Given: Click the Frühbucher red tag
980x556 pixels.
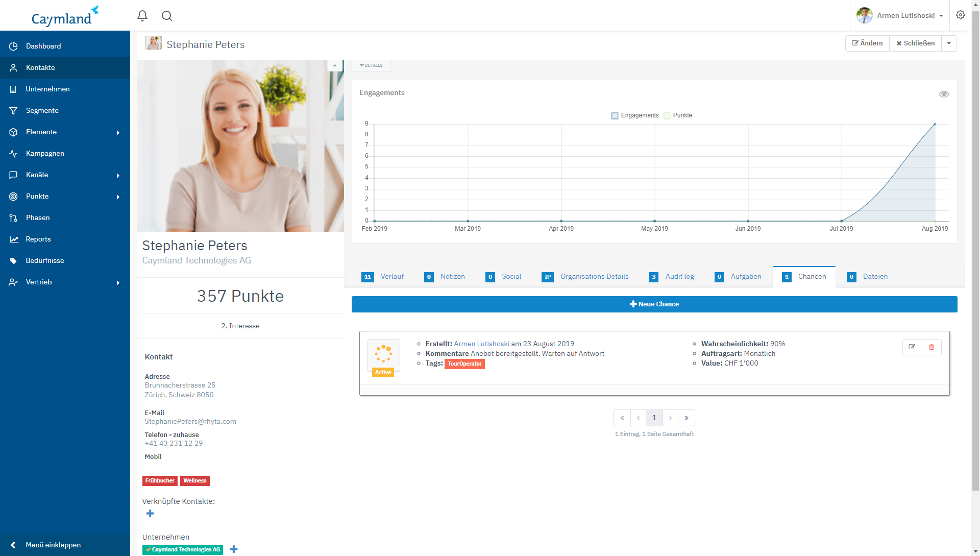Looking at the screenshot, I should 160,481.
